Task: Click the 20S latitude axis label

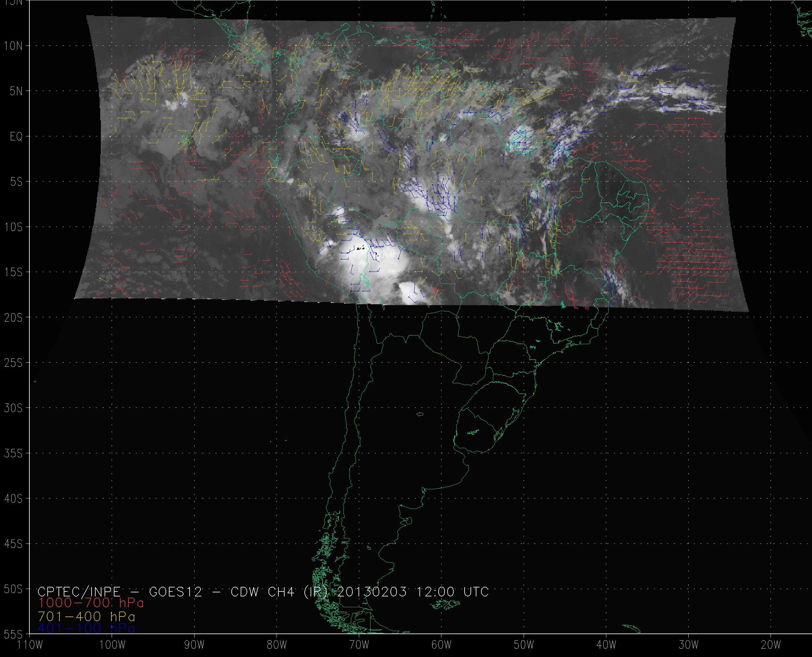Action: click(x=13, y=318)
